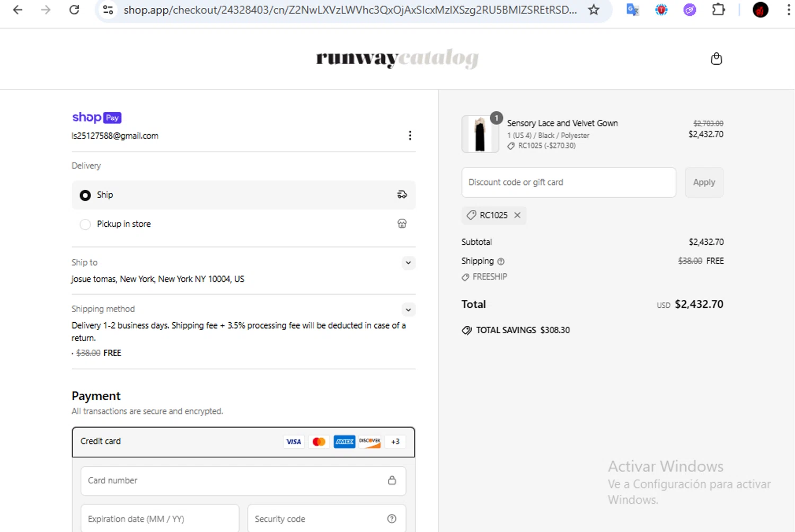
Task: Click the American Express logo
Action: pyautogui.click(x=344, y=441)
